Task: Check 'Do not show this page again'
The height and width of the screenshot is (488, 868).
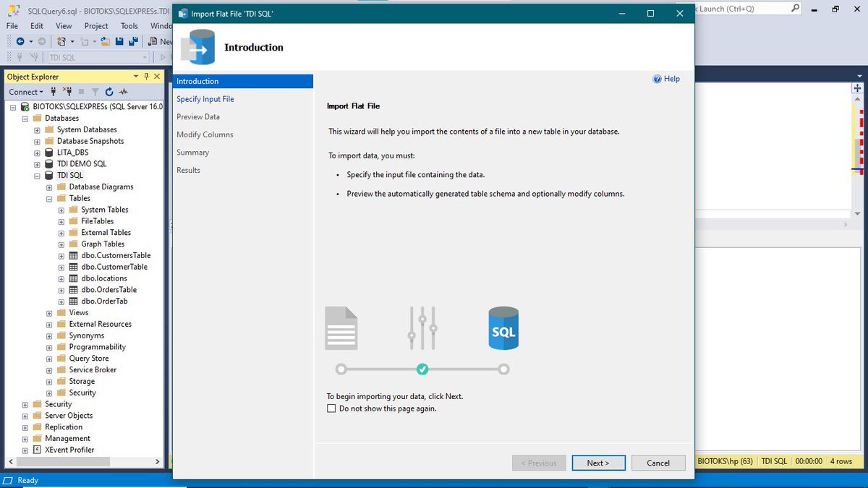Action: pos(331,408)
